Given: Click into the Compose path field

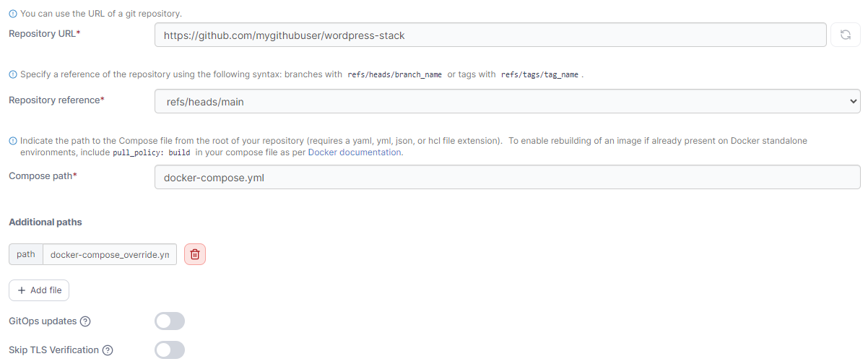Looking at the screenshot, I should (507, 177).
